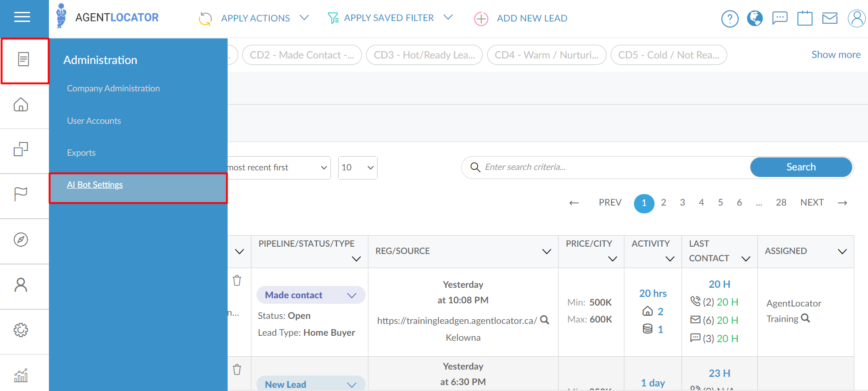The width and height of the screenshot is (868, 391).
Task: Go to the PREV page
Action: [x=610, y=202]
